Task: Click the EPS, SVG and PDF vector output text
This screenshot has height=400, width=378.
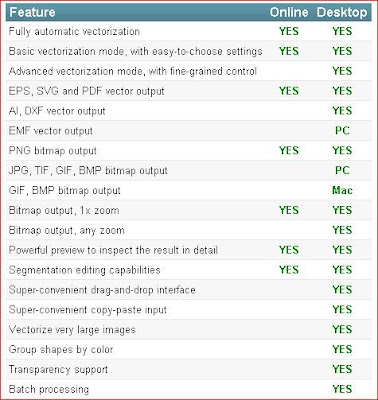Action: pos(86,91)
